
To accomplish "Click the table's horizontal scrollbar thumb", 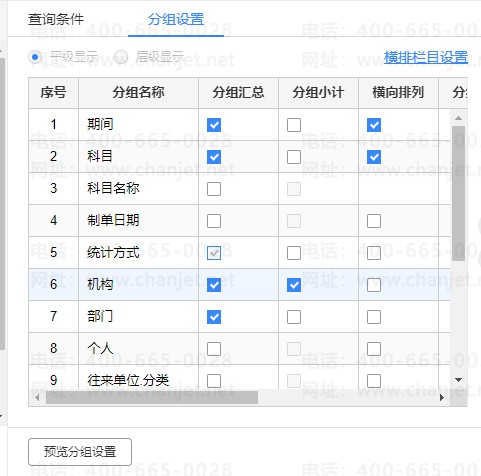I will (152, 397).
